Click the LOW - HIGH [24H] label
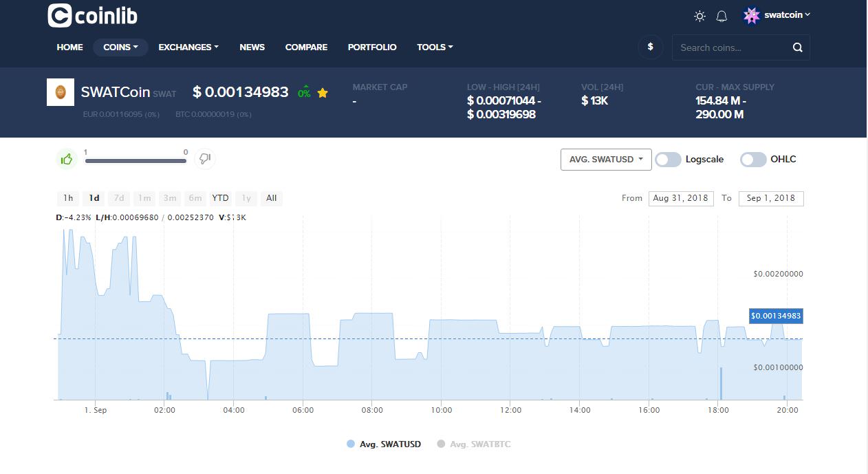This screenshot has height=474, width=868. (x=503, y=87)
